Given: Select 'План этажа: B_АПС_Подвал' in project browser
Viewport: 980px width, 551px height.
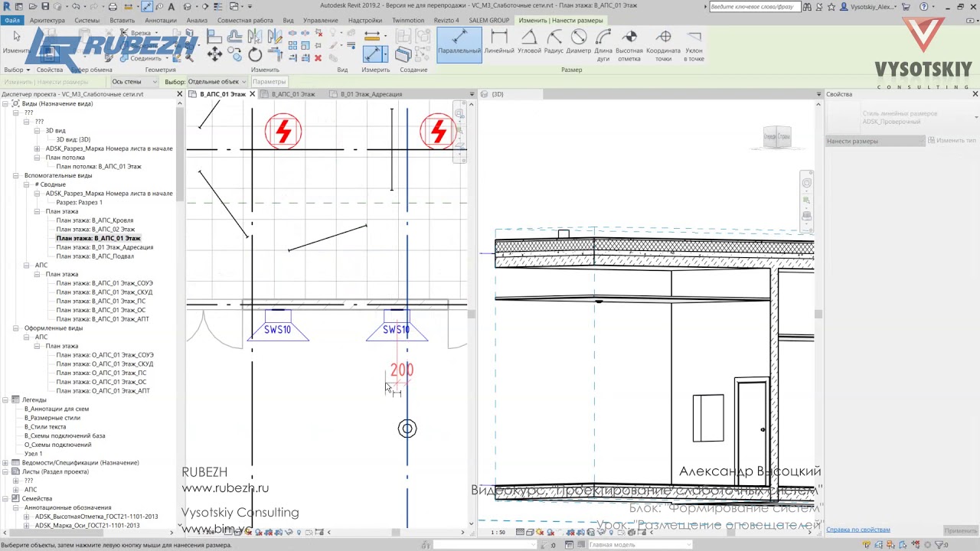Looking at the screenshot, I should pos(95,256).
